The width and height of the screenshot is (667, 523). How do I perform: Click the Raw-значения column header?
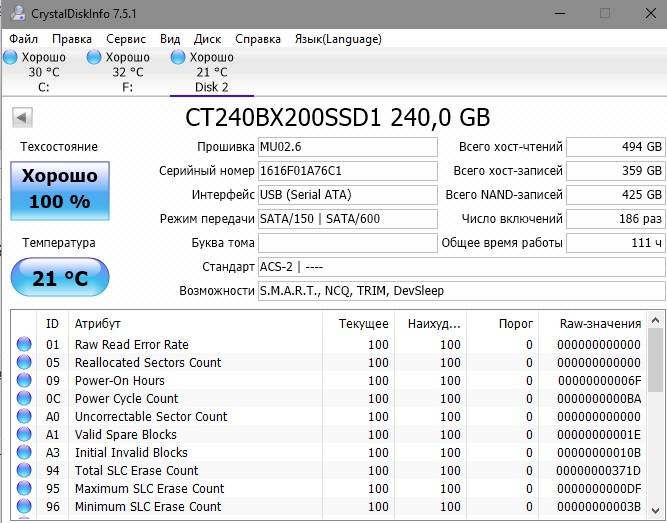pos(599,324)
